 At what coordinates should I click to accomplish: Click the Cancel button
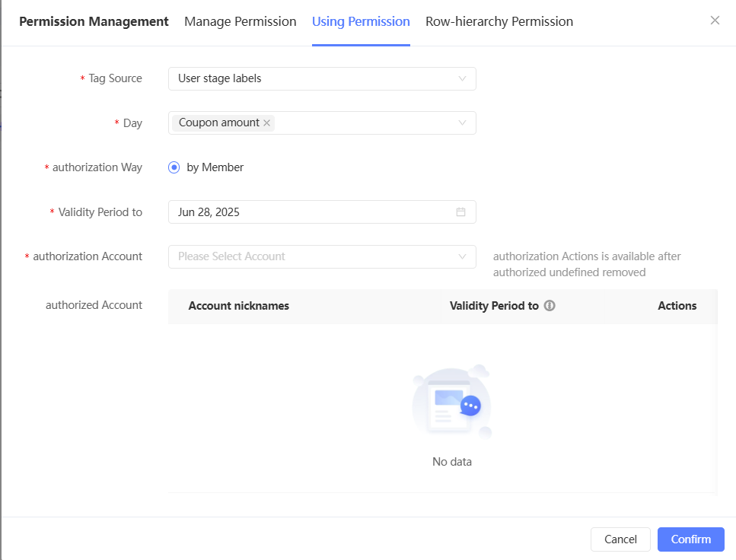620,539
